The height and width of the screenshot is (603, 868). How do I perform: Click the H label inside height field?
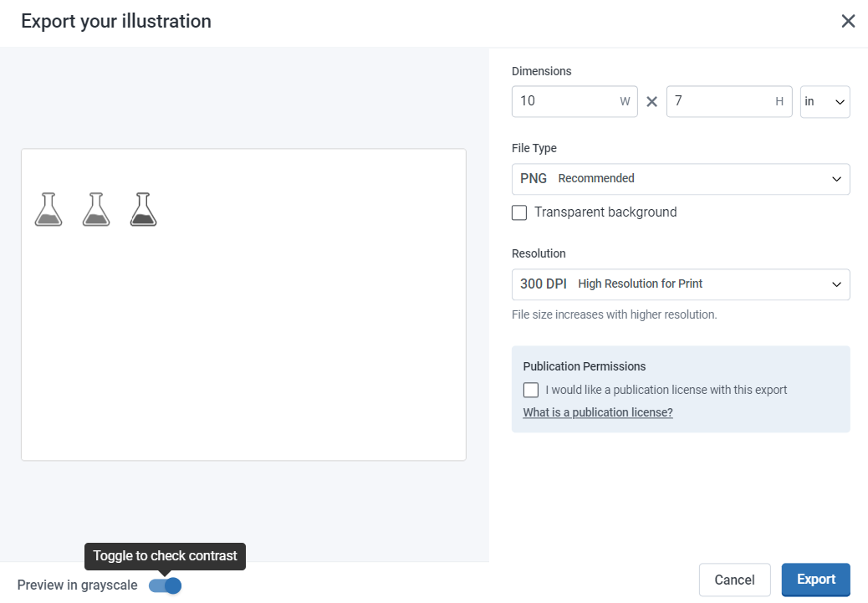point(779,102)
